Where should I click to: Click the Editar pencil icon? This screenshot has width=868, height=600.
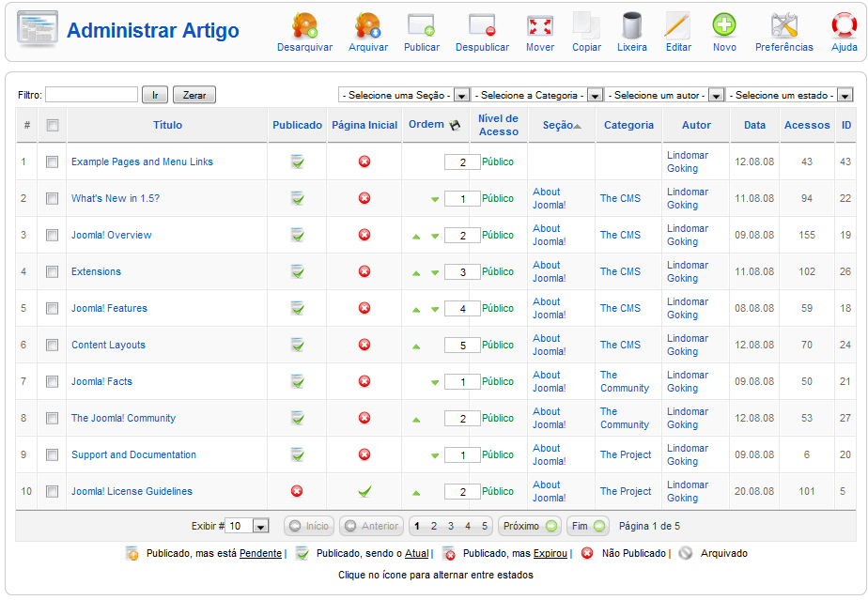[678, 25]
